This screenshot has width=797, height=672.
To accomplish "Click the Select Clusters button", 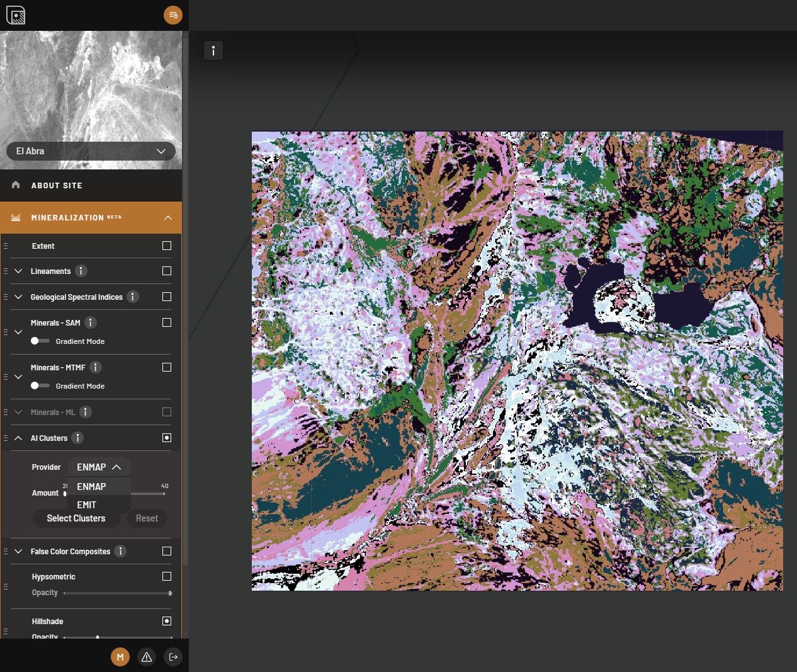I will 76,518.
